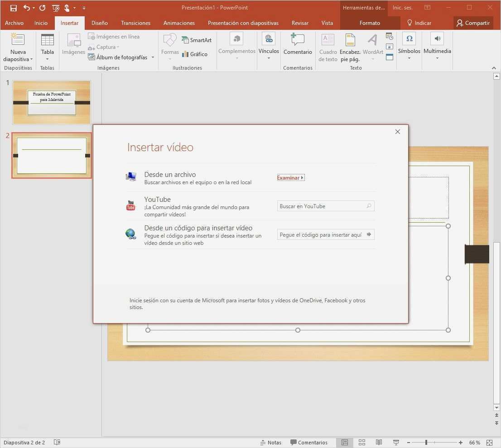Toggle the Comentarios pane in status bar
The image size is (501, 448).
[x=309, y=443]
